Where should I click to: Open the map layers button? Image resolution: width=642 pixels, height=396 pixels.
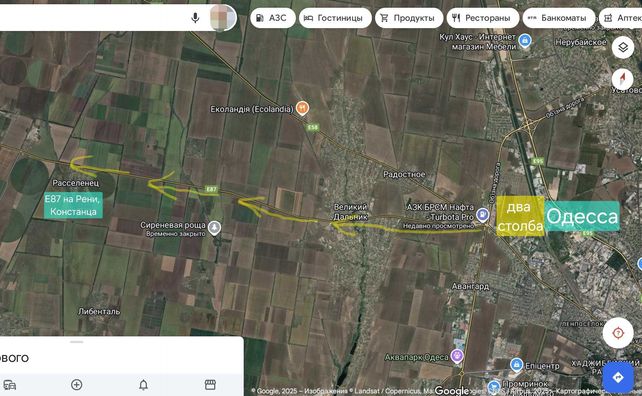tap(623, 48)
